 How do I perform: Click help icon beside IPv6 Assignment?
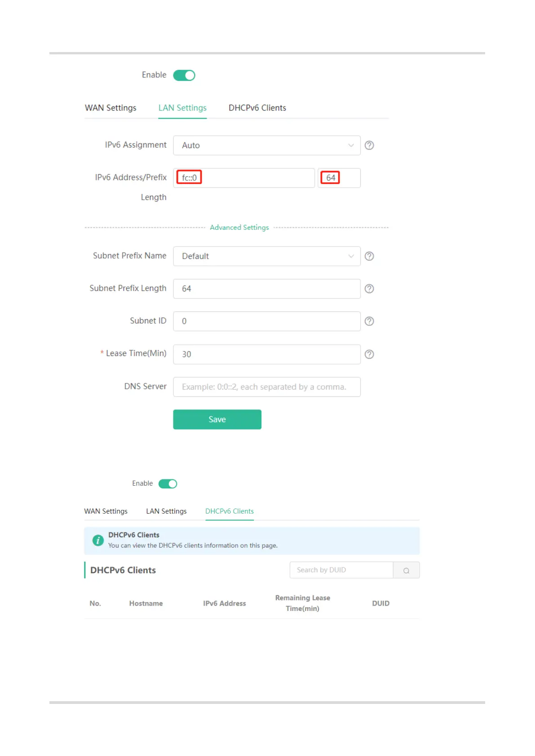coord(369,145)
